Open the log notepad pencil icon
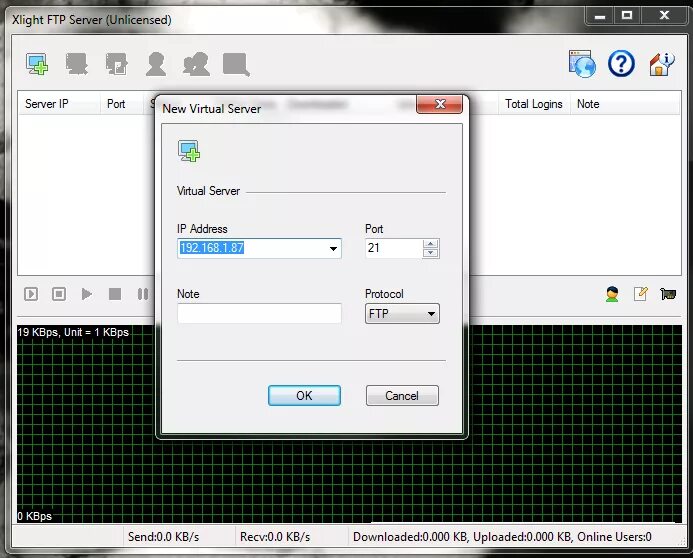 point(640,293)
